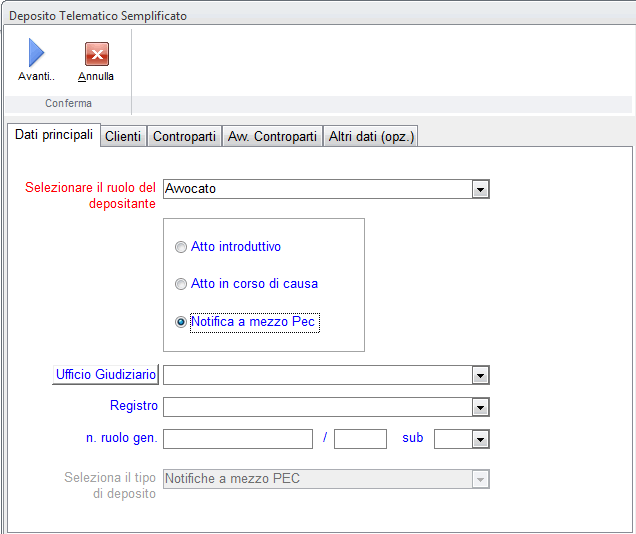Select the Atto introduttivo radio button
Screen dimensions: 636x534
click(180, 247)
